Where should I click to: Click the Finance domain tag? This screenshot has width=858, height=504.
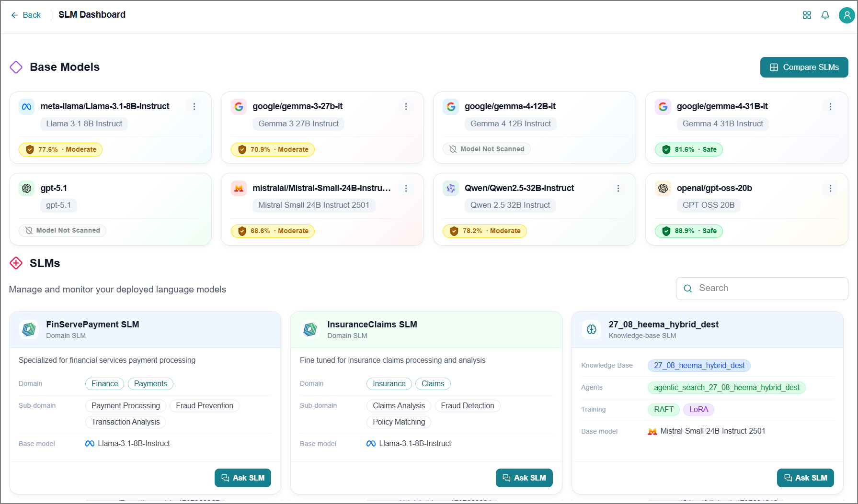tap(104, 384)
